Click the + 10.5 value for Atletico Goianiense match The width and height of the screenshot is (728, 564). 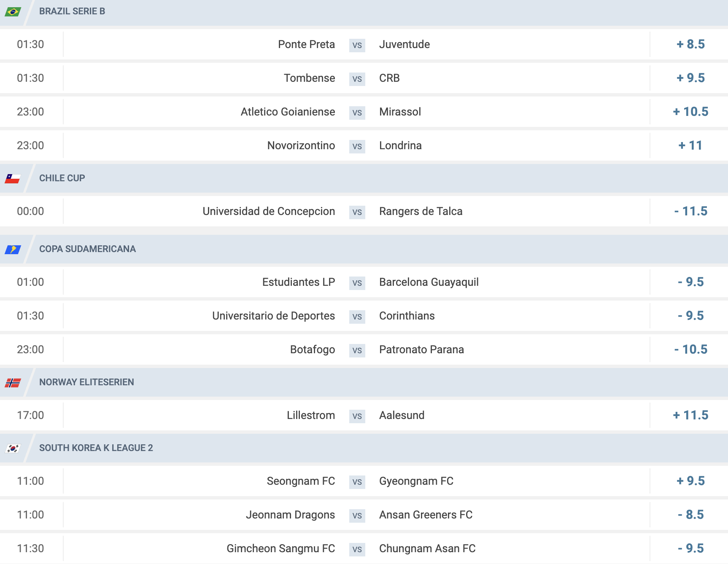point(690,112)
